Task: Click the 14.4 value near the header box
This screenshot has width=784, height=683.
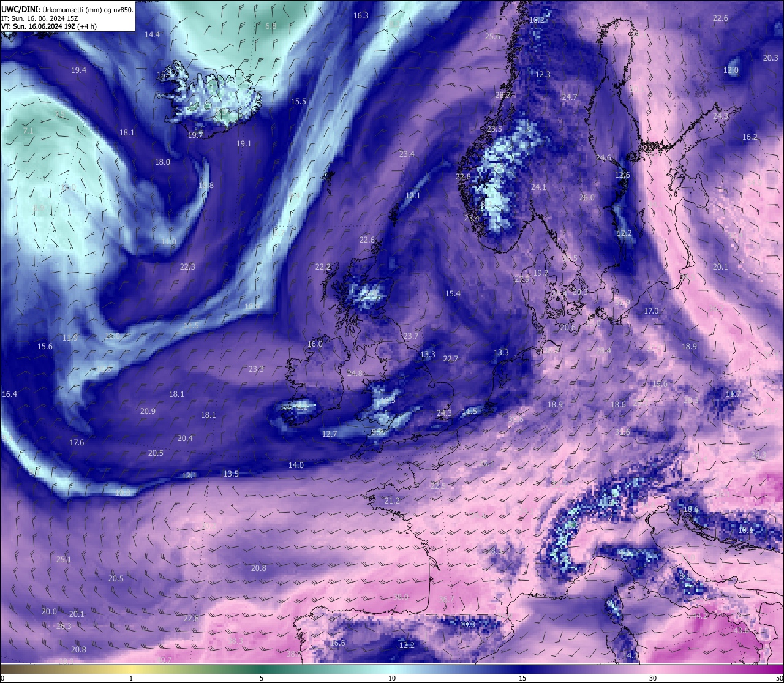Action: tap(152, 34)
